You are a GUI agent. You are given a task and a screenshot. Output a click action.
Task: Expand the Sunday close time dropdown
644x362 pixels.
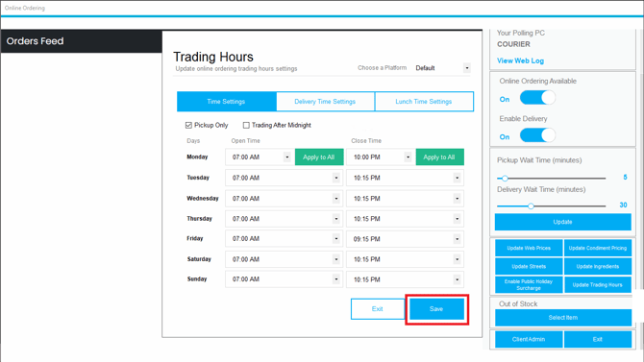pyautogui.click(x=457, y=279)
